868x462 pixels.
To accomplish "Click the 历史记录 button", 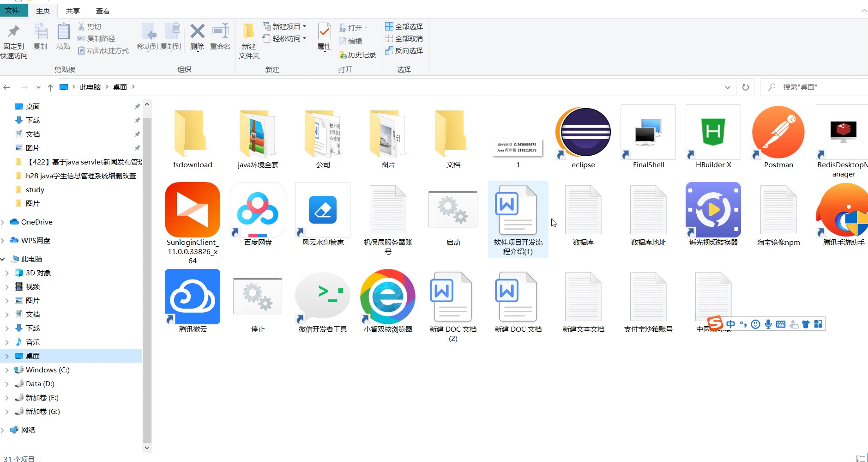I will tap(357, 55).
